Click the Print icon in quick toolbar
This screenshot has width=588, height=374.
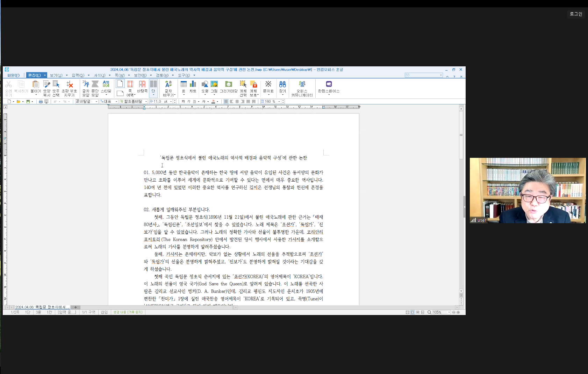tap(41, 102)
